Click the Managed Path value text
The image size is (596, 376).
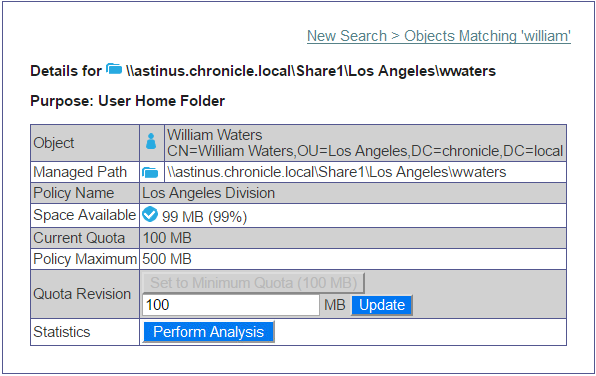point(337,172)
